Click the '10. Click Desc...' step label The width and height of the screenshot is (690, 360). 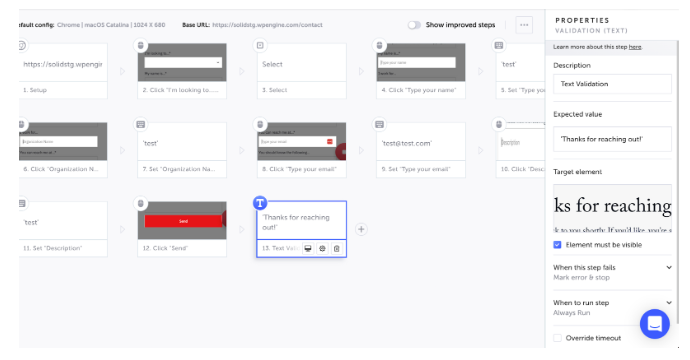[523, 169]
